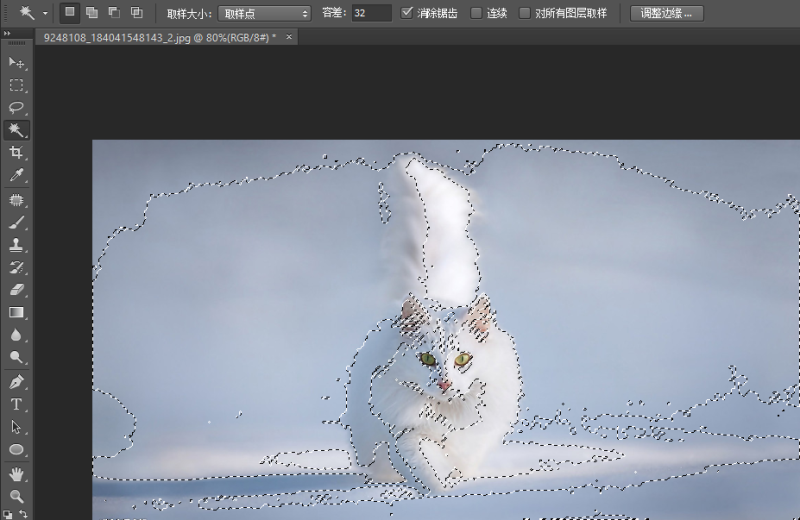This screenshot has width=800, height=520.
Task: Select the Crop tool
Action: pos(16,152)
